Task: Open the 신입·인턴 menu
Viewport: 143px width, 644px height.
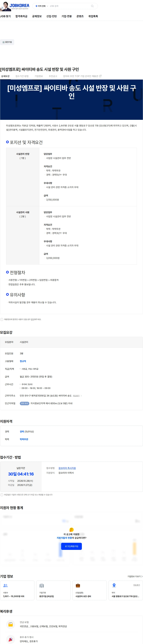Action: pos(51,16)
